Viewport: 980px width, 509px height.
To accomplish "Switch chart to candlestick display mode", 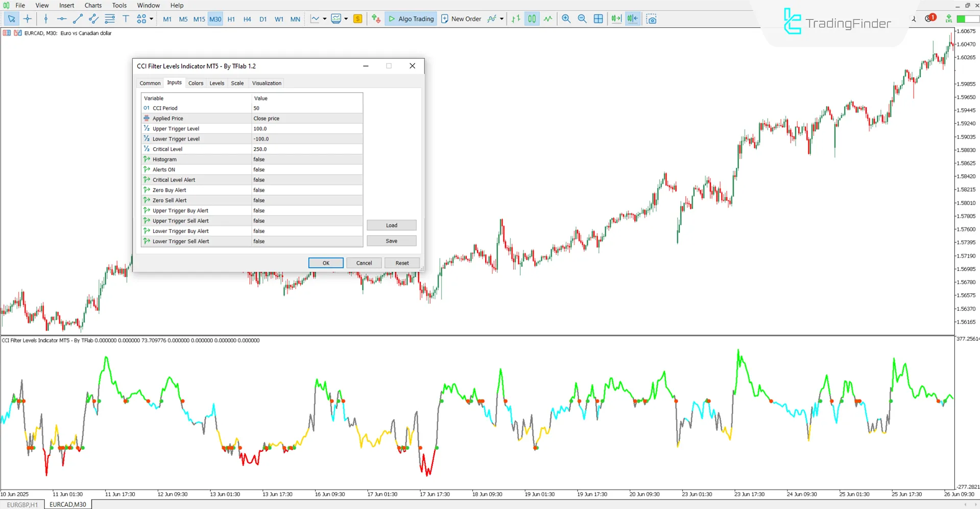I will point(532,19).
